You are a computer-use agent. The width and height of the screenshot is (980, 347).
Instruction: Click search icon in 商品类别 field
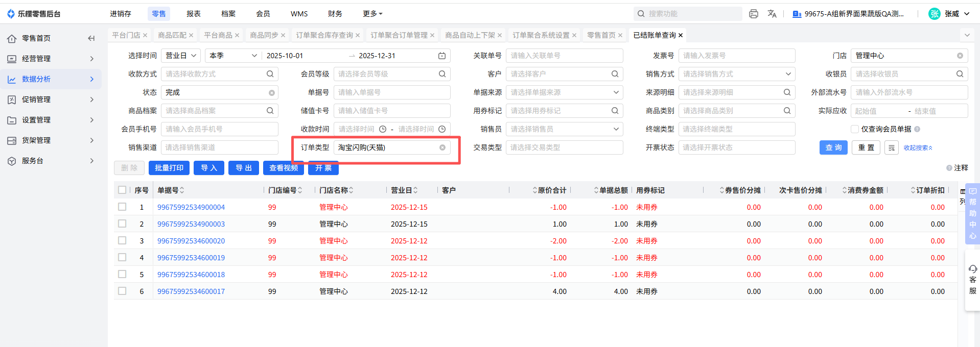pyautogui.click(x=787, y=111)
